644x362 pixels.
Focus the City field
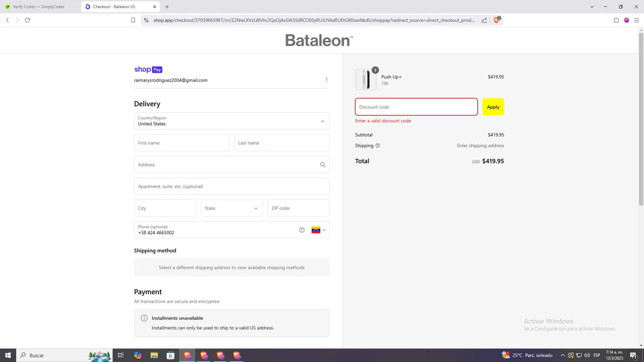[165, 208]
